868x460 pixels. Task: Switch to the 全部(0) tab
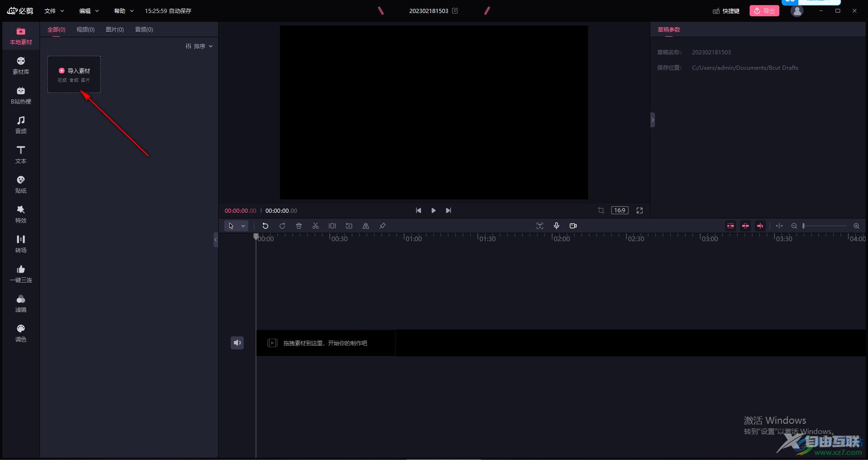(x=56, y=29)
